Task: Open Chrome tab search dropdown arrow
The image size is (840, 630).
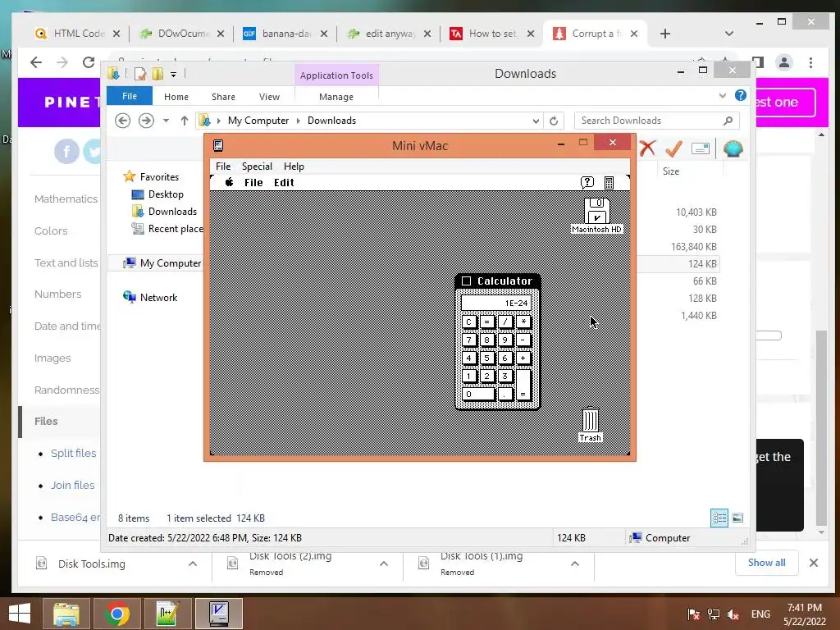Action: pos(729,33)
